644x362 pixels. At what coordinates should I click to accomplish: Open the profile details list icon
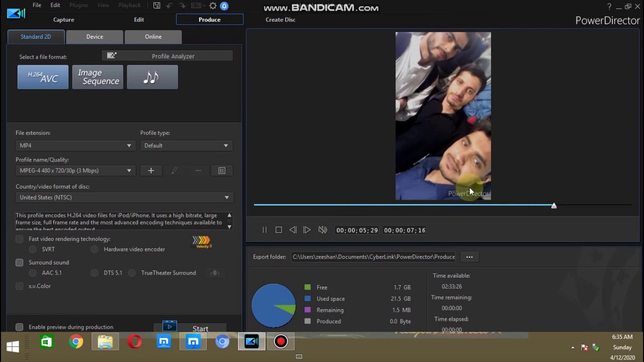click(222, 170)
